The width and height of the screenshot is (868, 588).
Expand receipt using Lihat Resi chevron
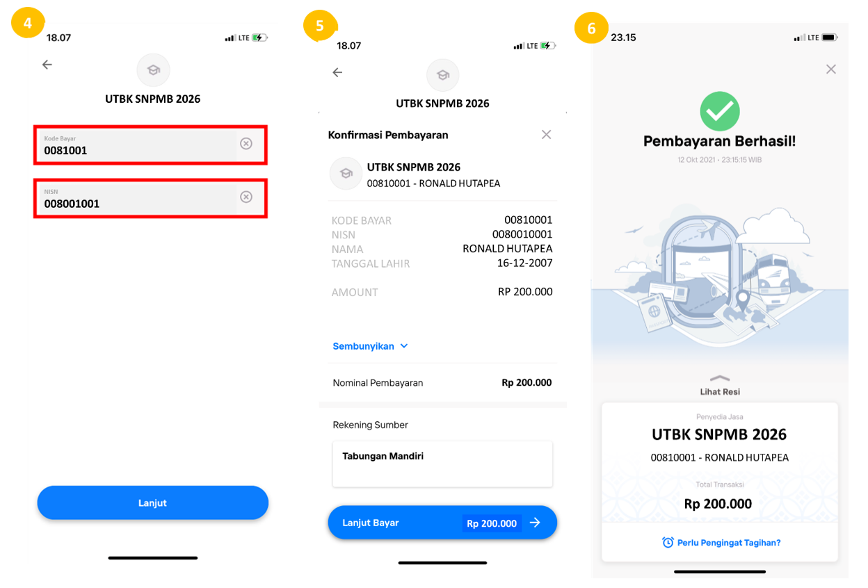coord(720,378)
